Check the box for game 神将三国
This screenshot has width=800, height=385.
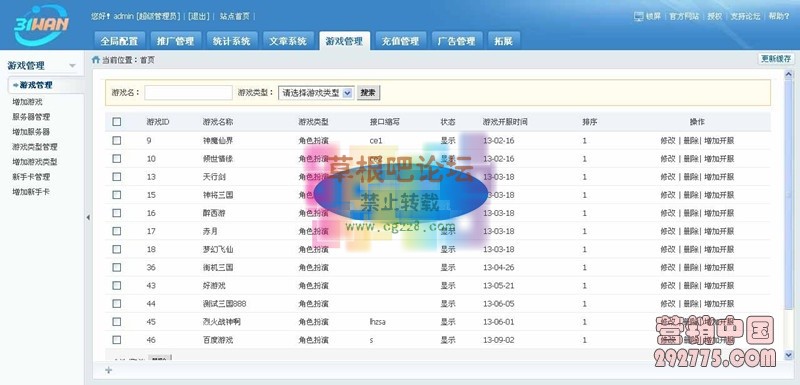[117, 195]
